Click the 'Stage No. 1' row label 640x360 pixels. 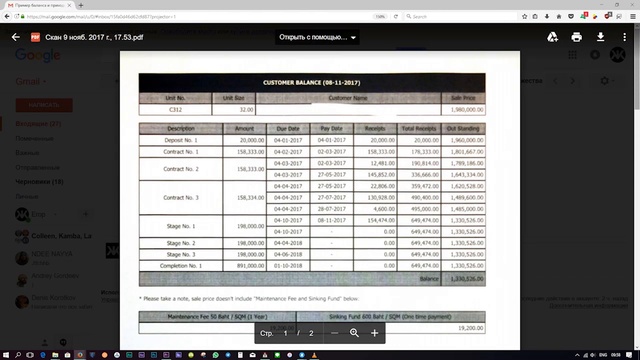click(181, 226)
